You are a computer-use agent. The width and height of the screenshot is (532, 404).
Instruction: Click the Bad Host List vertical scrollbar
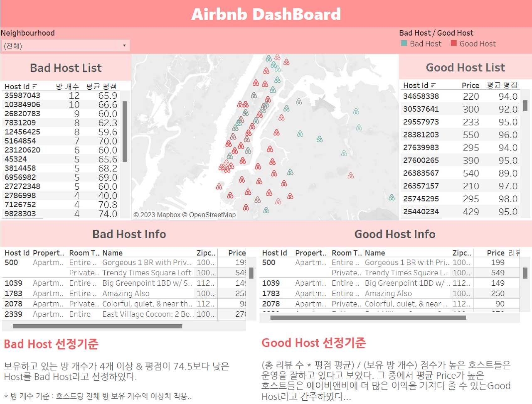[x=125, y=132]
